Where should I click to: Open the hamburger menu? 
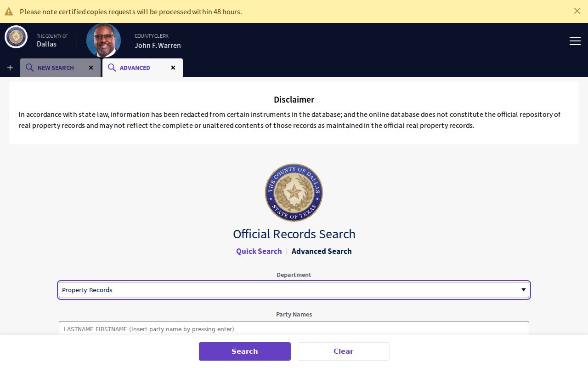[x=575, y=41]
